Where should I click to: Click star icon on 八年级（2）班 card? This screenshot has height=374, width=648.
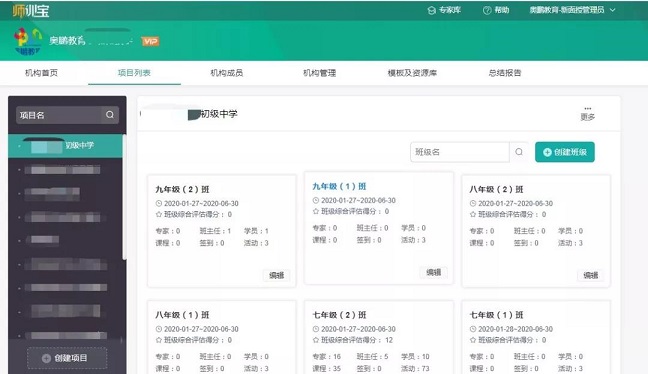click(x=473, y=214)
